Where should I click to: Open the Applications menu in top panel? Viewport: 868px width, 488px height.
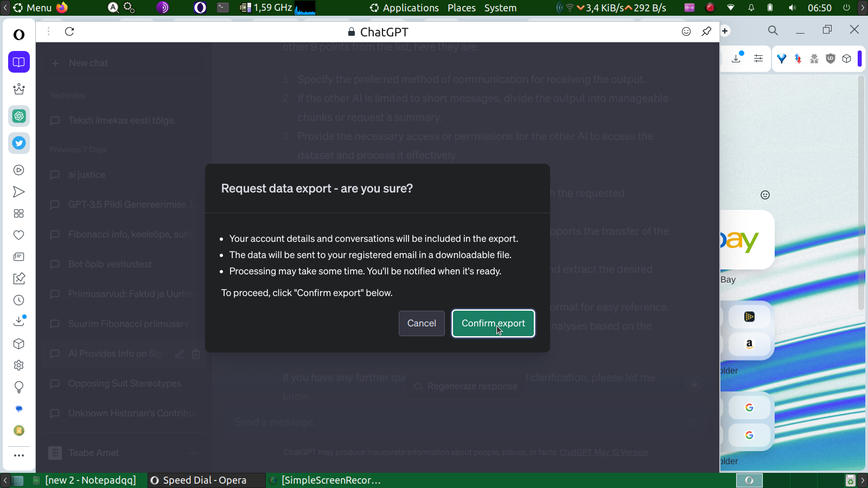click(405, 8)
